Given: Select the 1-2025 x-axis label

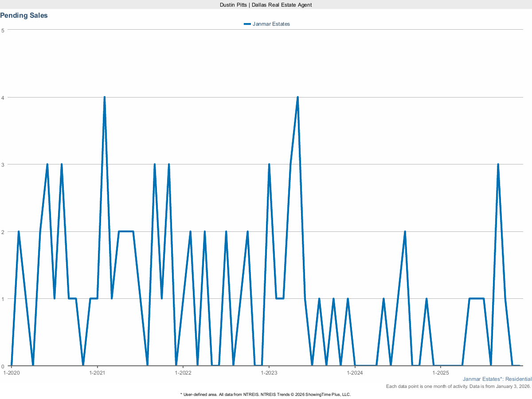Looking at the screenshot, I should click(x=440, y=373).
